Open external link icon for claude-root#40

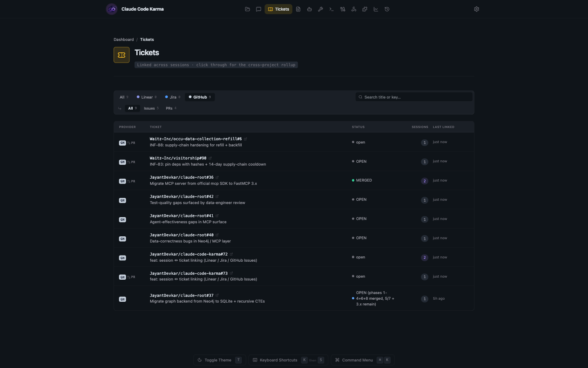point(217,235)
